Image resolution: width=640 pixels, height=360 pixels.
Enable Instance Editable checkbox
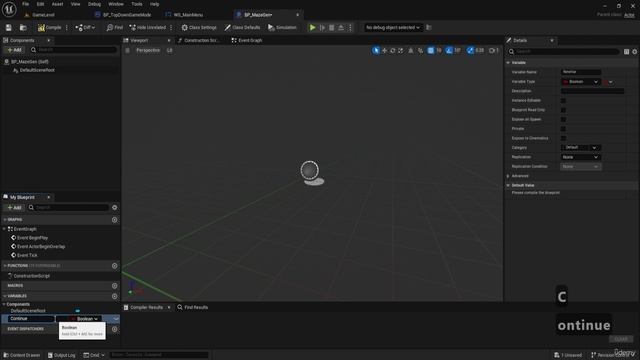[x=563, y=100]
